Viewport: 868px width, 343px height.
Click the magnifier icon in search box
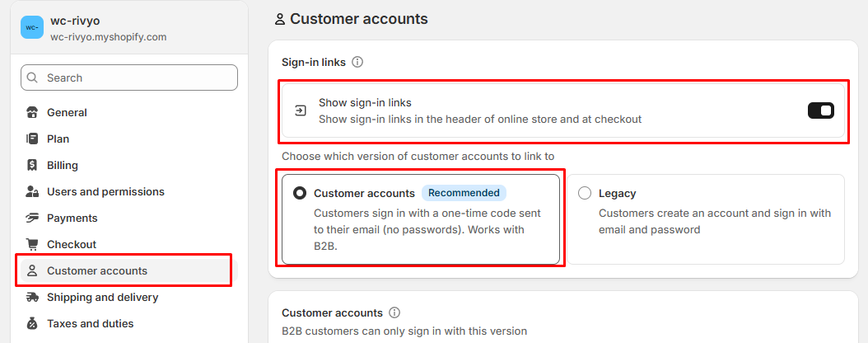[33, 78]
